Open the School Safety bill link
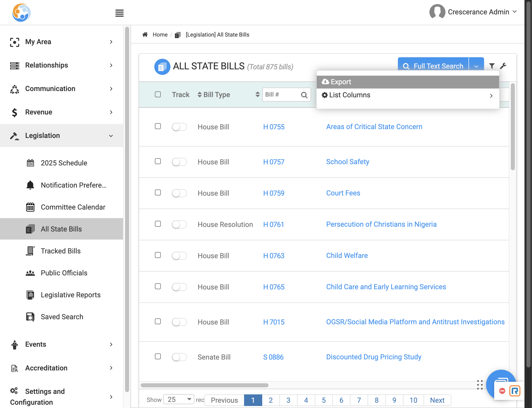Viewport: 532px width, 408px height. coord(347,162)
